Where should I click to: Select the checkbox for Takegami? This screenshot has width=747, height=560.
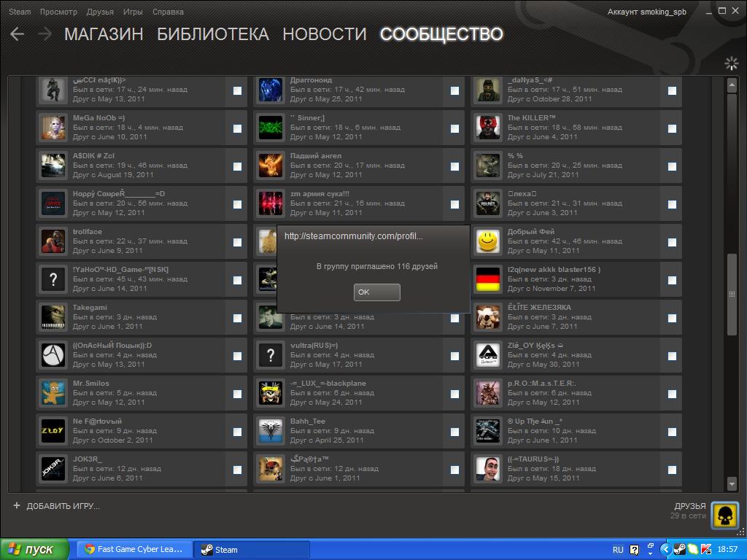[237, 318]
